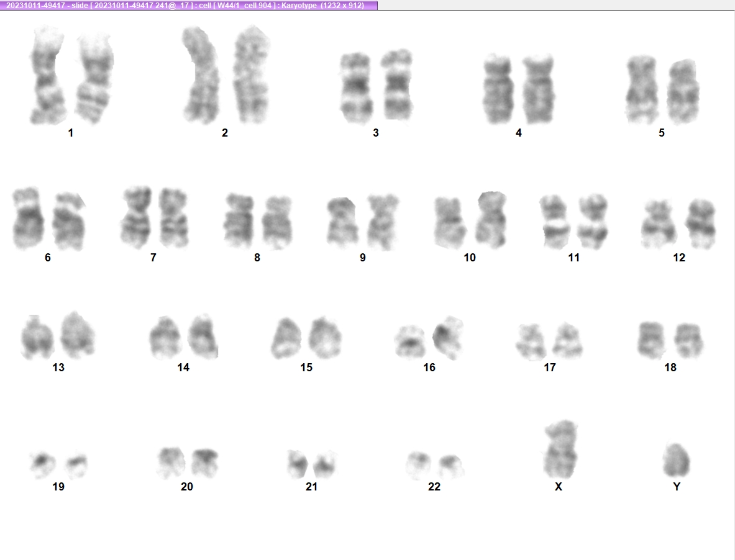735x560 pixels.
Task: Click the Karyotype window title bar
Action: 188,5
